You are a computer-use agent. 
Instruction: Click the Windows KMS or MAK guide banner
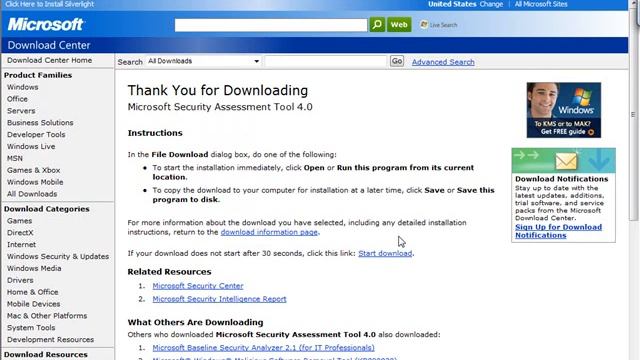pos(564,110)
